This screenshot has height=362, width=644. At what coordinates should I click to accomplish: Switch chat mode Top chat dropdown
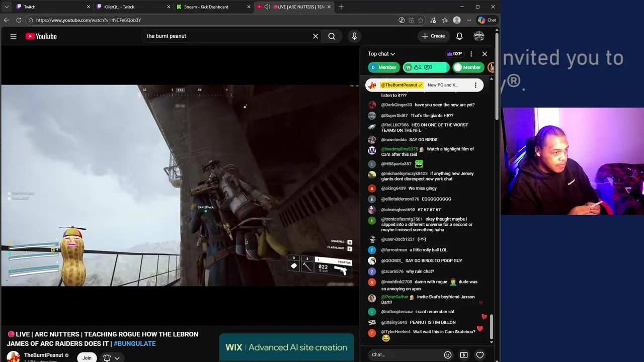click(381, 54)
